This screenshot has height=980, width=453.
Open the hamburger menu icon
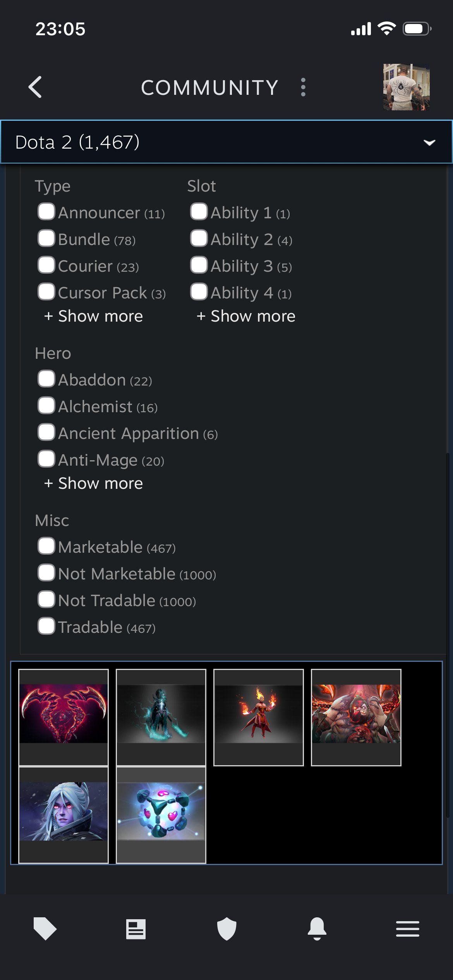pos(407,929)
